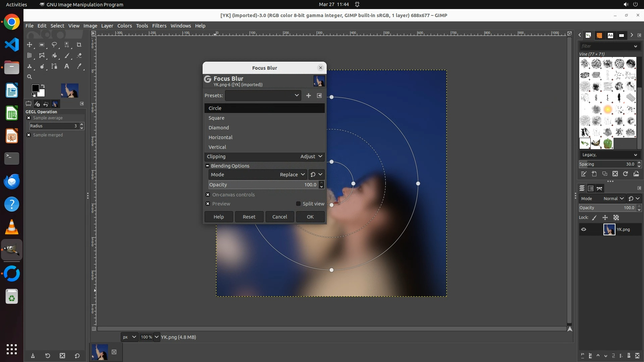Select the Free Select lasso tool
The height and width of the screenshot is (362, 644).
54,45
